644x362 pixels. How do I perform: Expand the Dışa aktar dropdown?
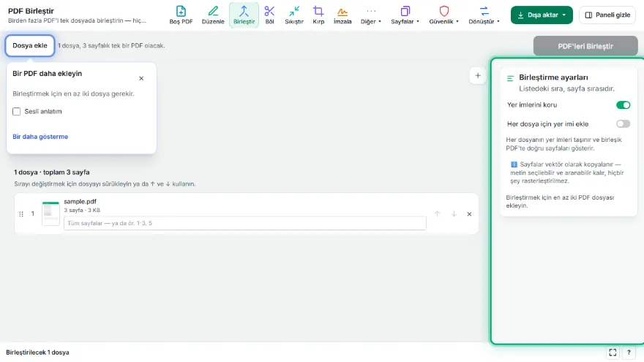[x=542, y=15]
